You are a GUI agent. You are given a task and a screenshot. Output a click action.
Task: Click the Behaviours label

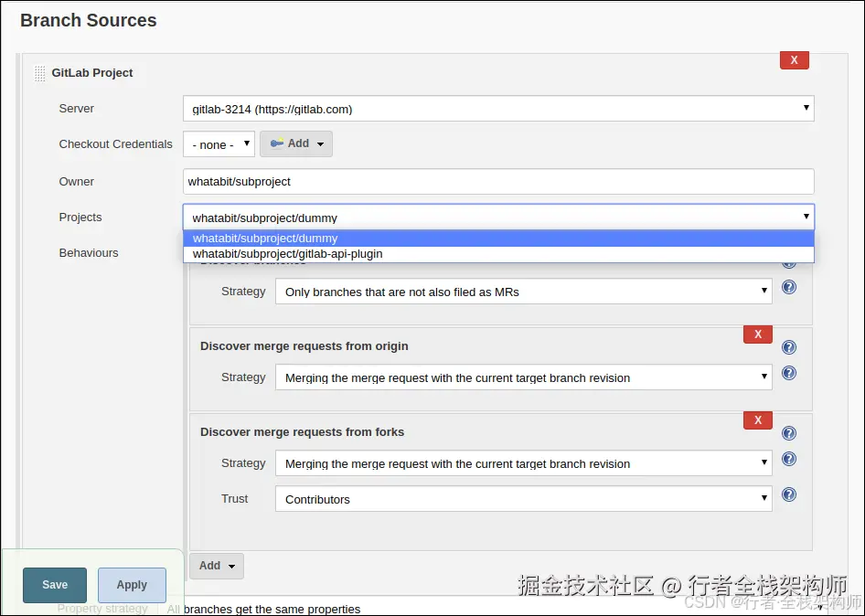click(89, 252)
